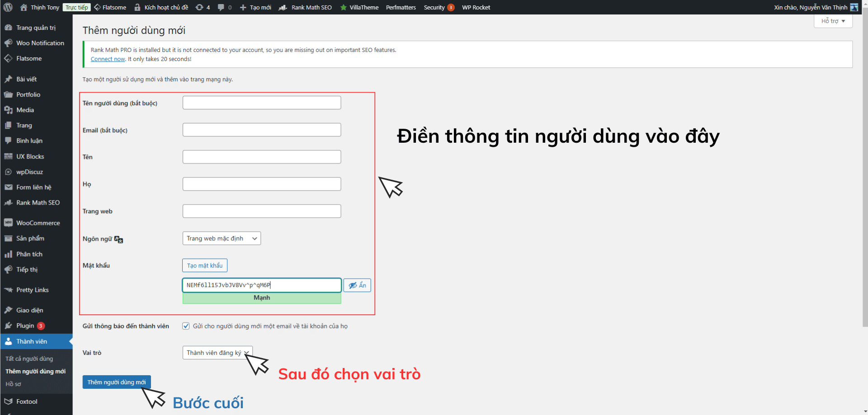The width and height of the screenshot is (868, 415).
Task: Expand the Hỗ trợ panel
Action: pyautogui.click(x=832, y=21)
